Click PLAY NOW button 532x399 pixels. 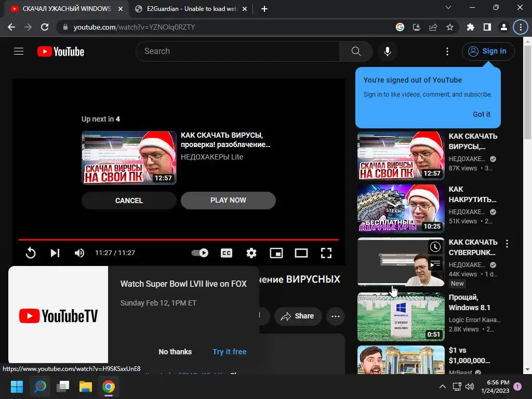pyautogui.click(x=228, y=200)
